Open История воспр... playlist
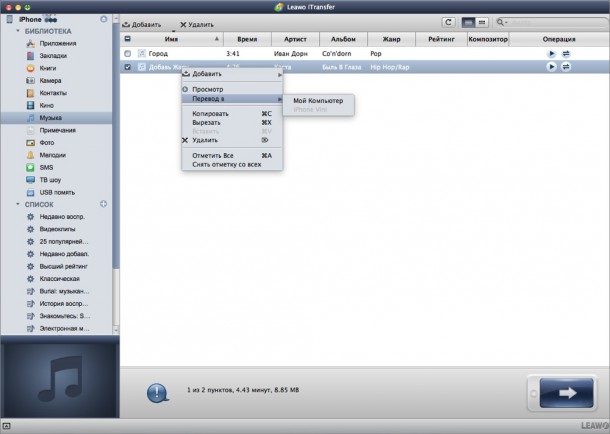The width and height of the screenshot is (610, 434). (x=64, y=304)
